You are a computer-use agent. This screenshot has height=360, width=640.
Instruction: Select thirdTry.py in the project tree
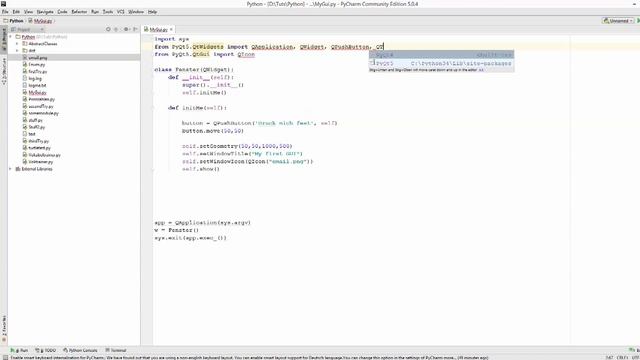[38, 141]
